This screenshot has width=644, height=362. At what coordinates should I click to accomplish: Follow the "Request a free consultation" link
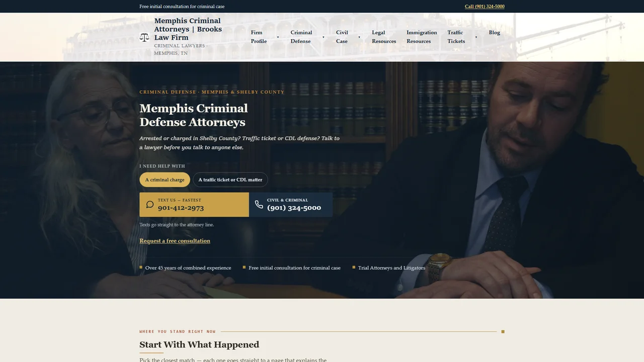[175, 241]
